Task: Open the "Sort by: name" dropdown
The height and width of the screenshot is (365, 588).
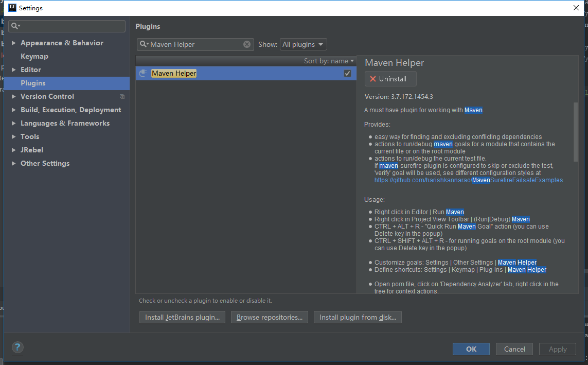Action: pyautogui.click(x=329, y=61)
